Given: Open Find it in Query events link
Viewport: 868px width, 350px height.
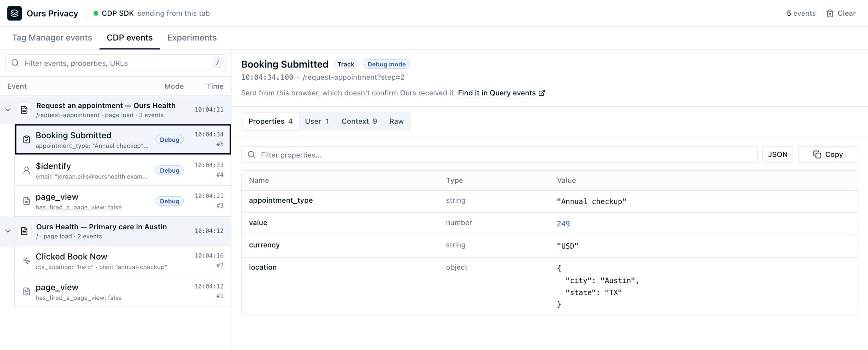Looking at the screenshot, I should pos(502,93).
